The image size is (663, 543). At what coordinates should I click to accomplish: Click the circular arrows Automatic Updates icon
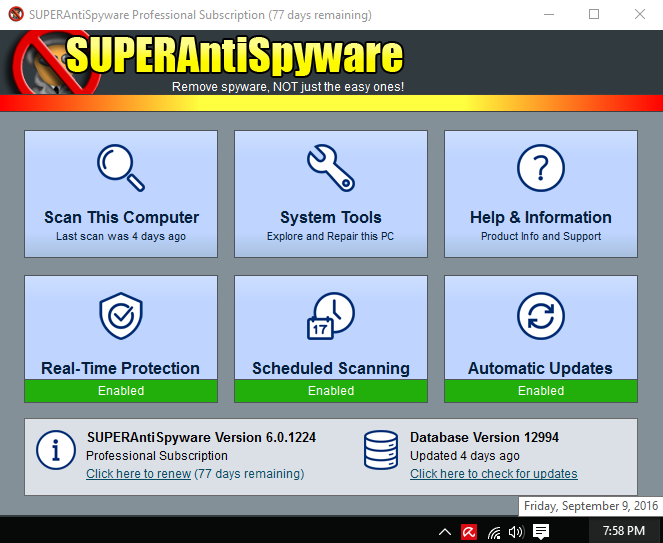pyautogui.click(x=541, y=315)
